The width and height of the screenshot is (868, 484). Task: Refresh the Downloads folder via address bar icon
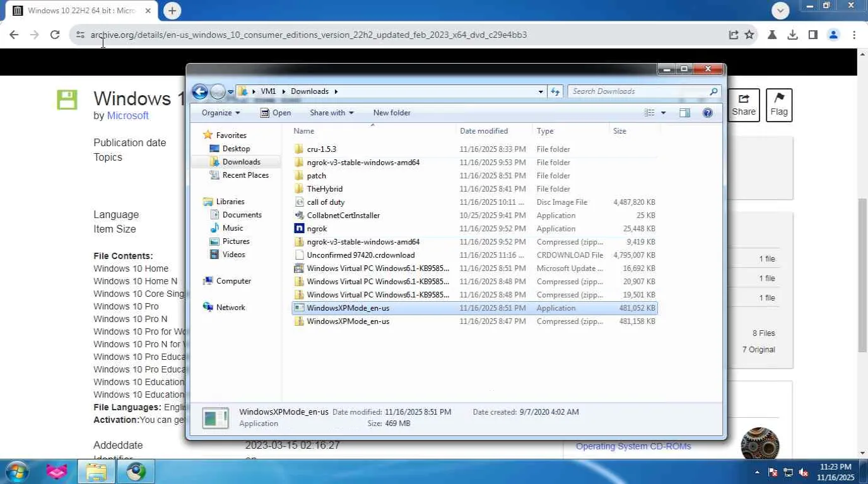tap(555, 91)
